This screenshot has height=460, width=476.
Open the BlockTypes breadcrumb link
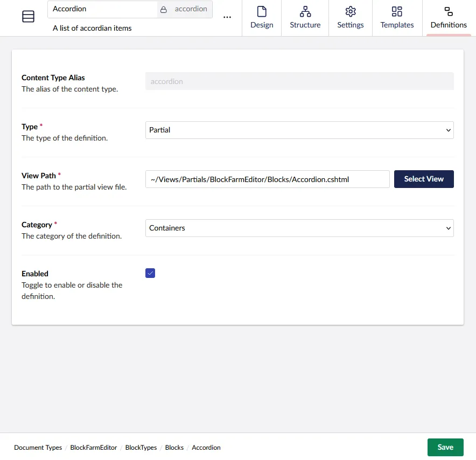[x=141, y=448]
